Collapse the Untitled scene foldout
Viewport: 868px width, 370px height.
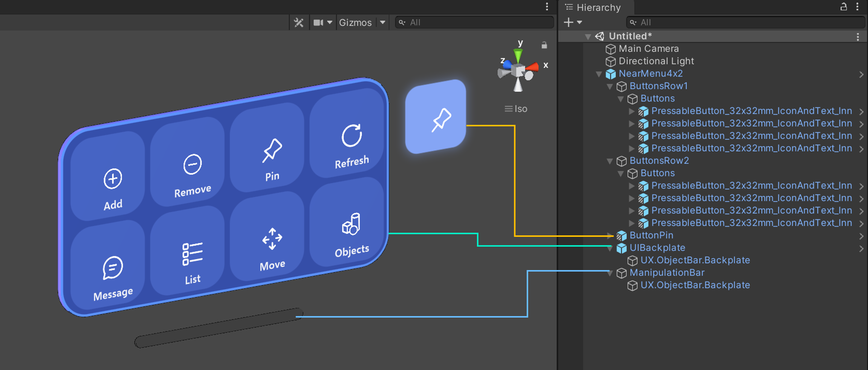point(588,37)
